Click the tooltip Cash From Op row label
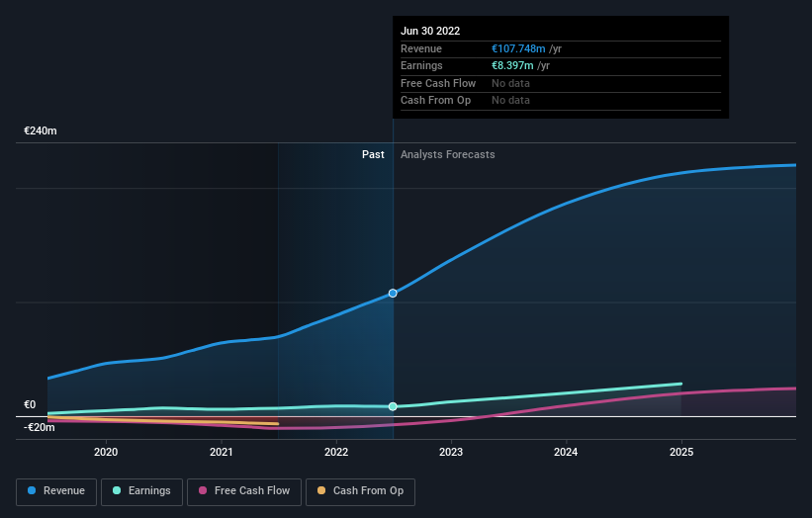The image size is (812, 518). click(x=435, y=101)
